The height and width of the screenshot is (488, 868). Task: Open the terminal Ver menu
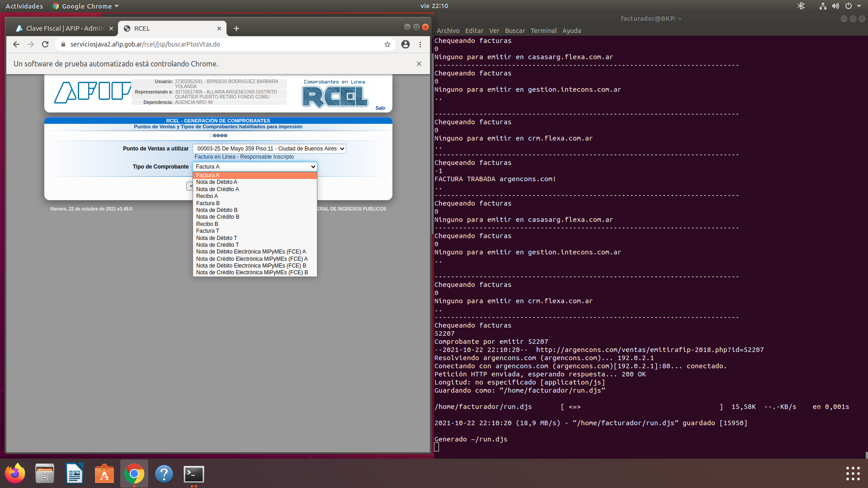tap(494, 31)
